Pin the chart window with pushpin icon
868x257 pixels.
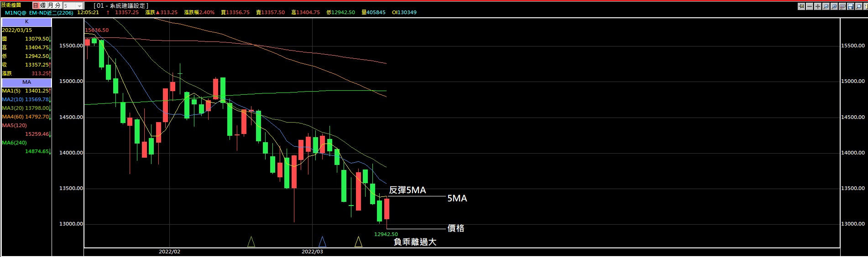click(801, 6)
